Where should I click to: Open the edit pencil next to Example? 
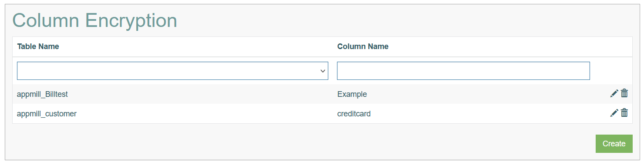[614, 93]
